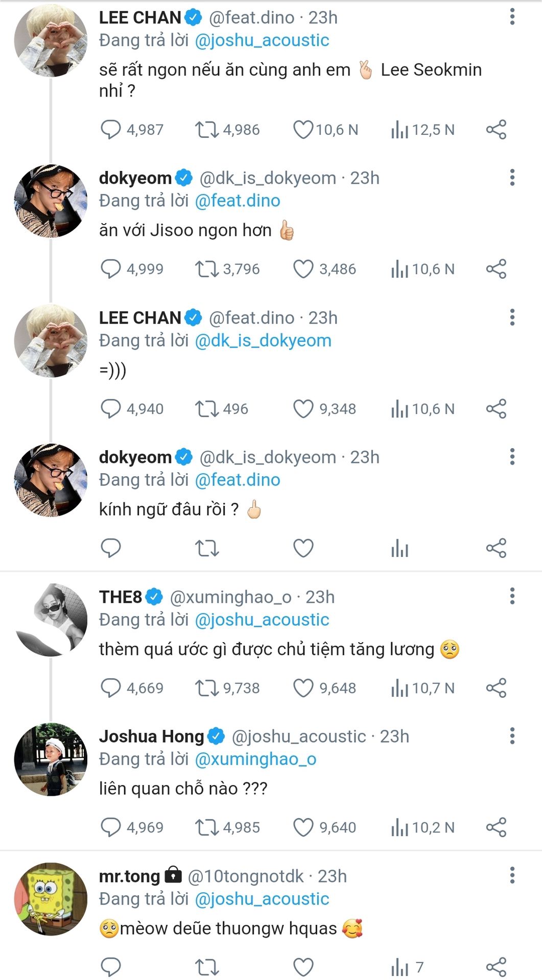Retweet mr.tong's tweet

[x=206, y=967]
